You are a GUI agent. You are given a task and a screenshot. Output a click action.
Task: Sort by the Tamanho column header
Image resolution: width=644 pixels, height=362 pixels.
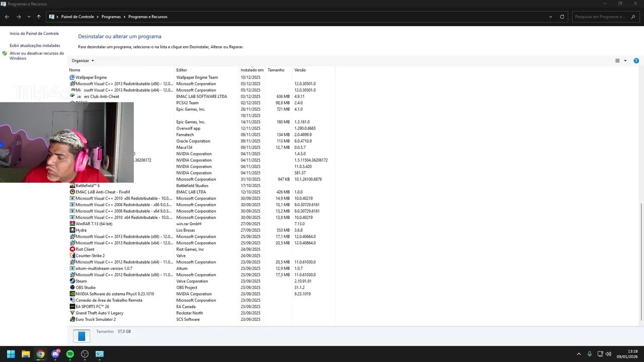[279, 70]
